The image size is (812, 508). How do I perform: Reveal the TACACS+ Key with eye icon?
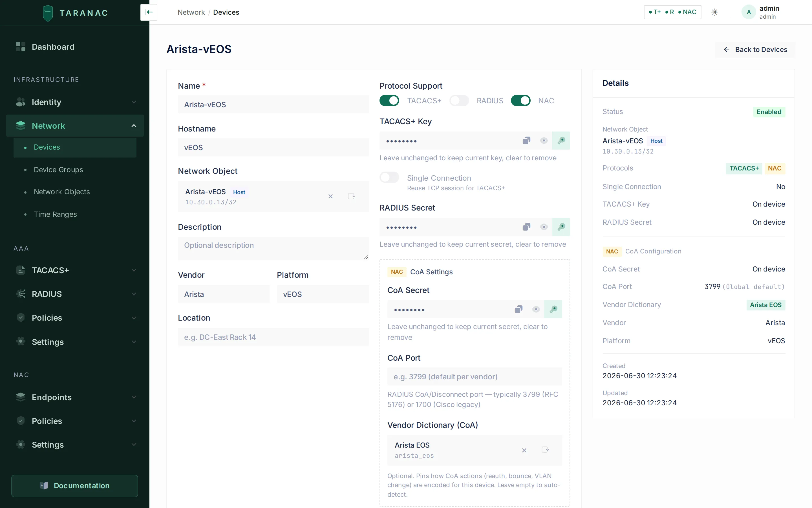pyautogui.click(x=544, y=141)
